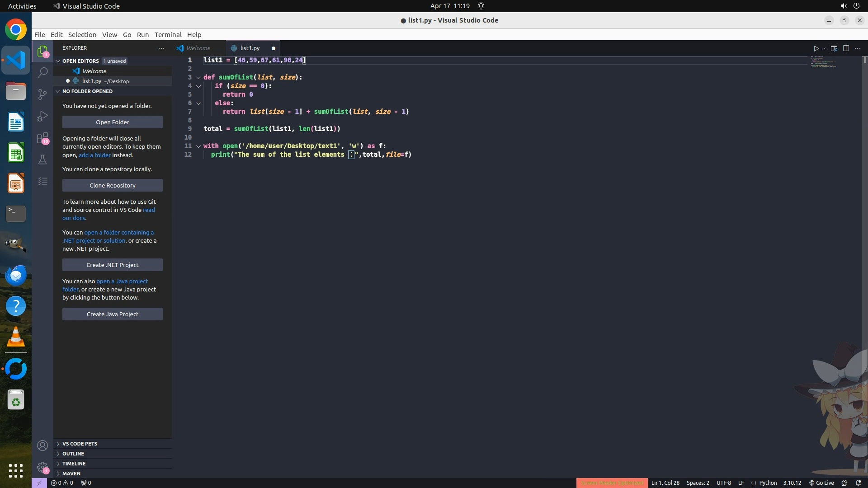Open the Testing flask view
The width and height of the screenshot is (868, 488).
point(42,160)
